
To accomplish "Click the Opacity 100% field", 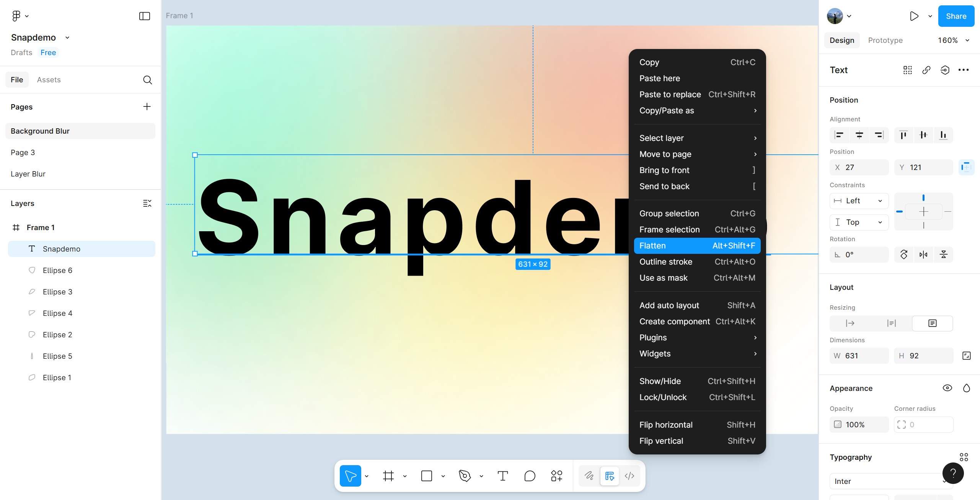I will click(x=859, y=425).
